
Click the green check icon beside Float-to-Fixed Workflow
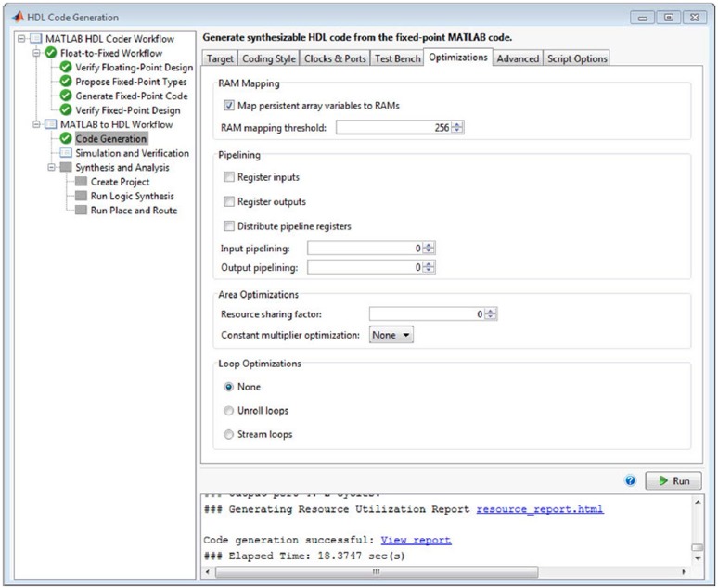(x=51, y=53)
